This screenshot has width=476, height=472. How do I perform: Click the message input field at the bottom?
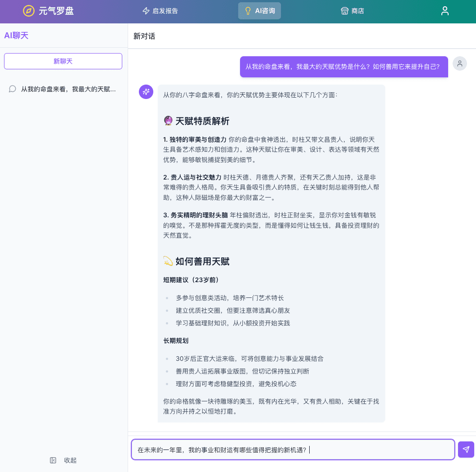(293, 450)
